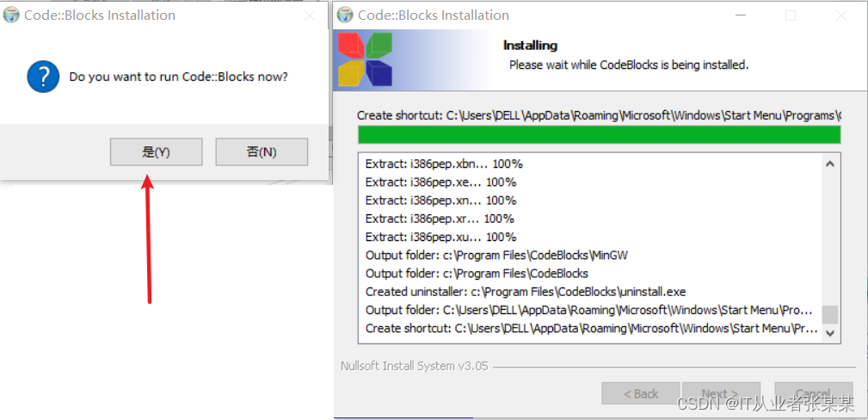Confirm with the 是(Y) button
Image resolution: width=868 pixels, height=420 pixels.
pyautogui.click(x=156, y=151)
